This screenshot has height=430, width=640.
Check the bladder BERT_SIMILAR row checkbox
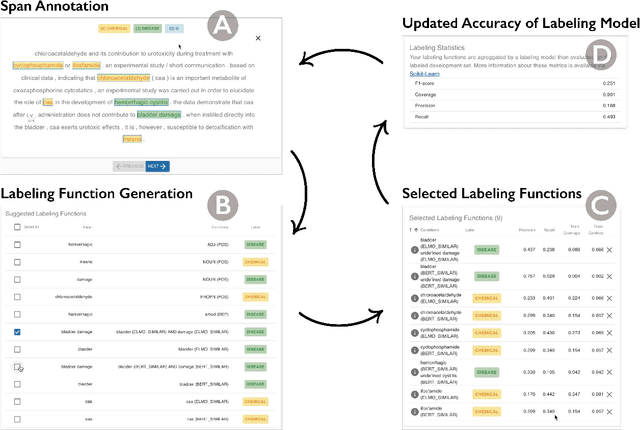17,384
